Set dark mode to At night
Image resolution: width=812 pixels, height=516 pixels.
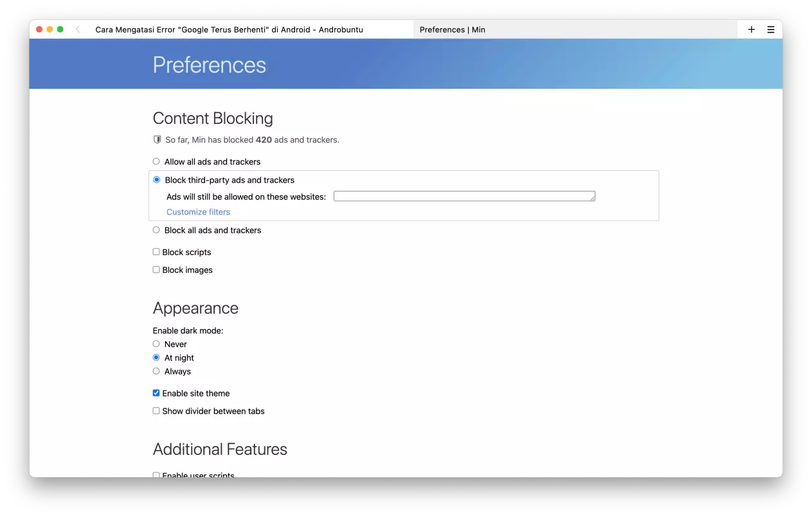156,357
